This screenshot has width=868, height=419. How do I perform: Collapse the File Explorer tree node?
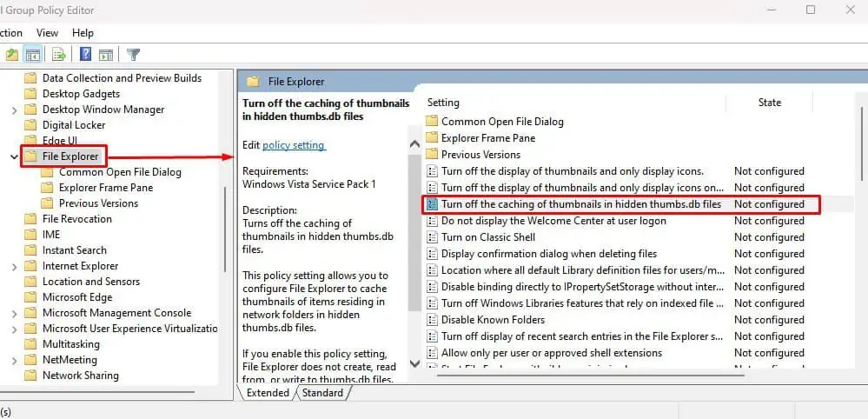coord(13,156)
